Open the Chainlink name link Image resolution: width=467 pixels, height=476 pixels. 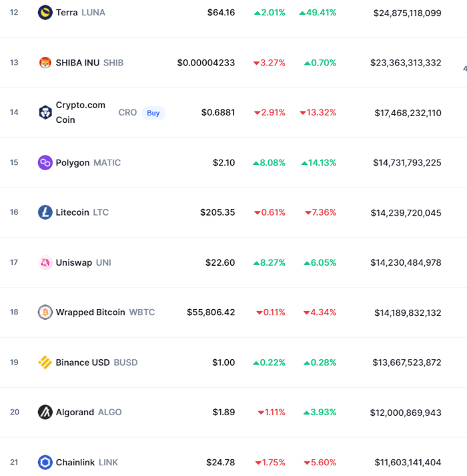(75, 463)
